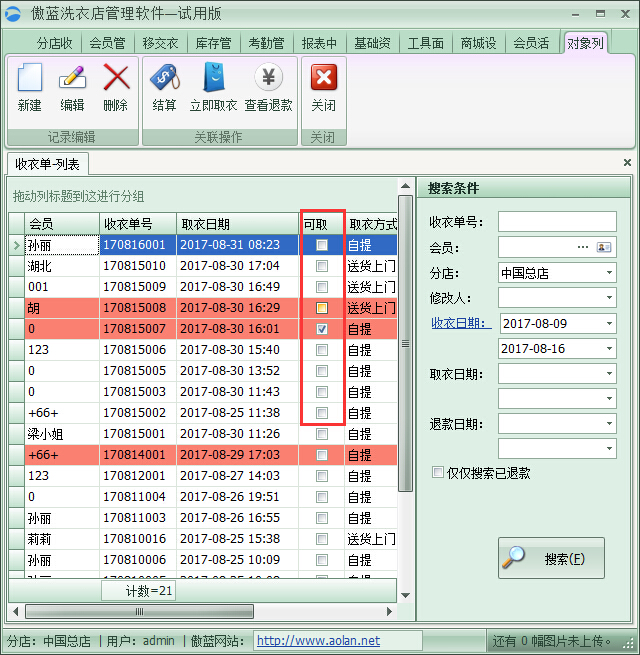Open 收衣日期 end date 2017-08-16 dropdown
This screenshot has height=655, width=640.
(609, 348)
